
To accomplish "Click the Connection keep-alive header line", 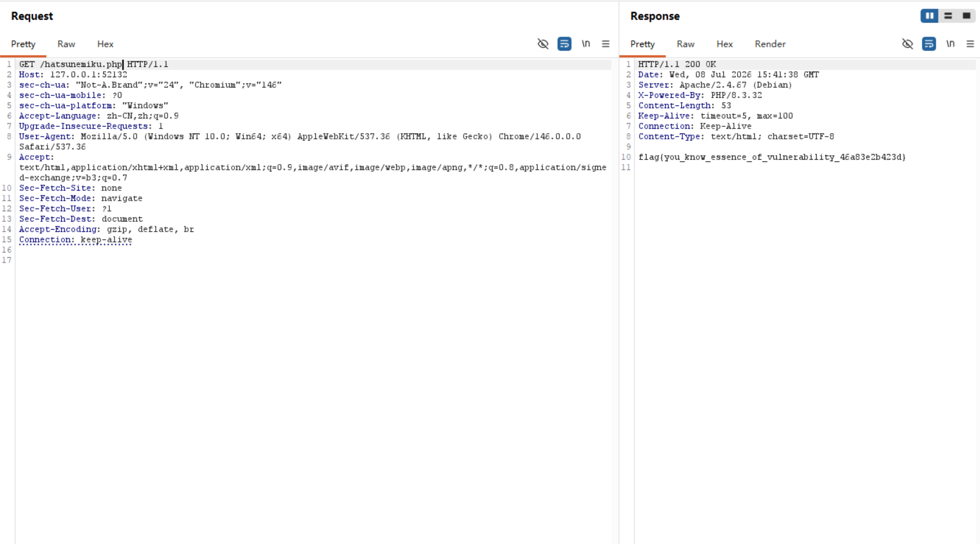I will point(76,240).
